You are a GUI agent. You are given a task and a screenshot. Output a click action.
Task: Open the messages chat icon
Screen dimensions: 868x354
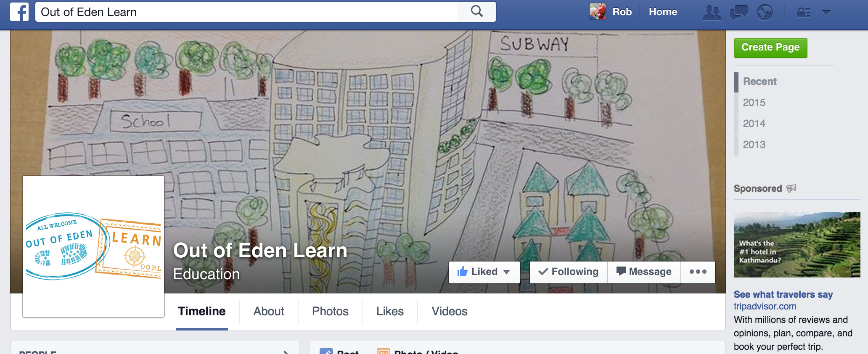click(x=738, y=12)
